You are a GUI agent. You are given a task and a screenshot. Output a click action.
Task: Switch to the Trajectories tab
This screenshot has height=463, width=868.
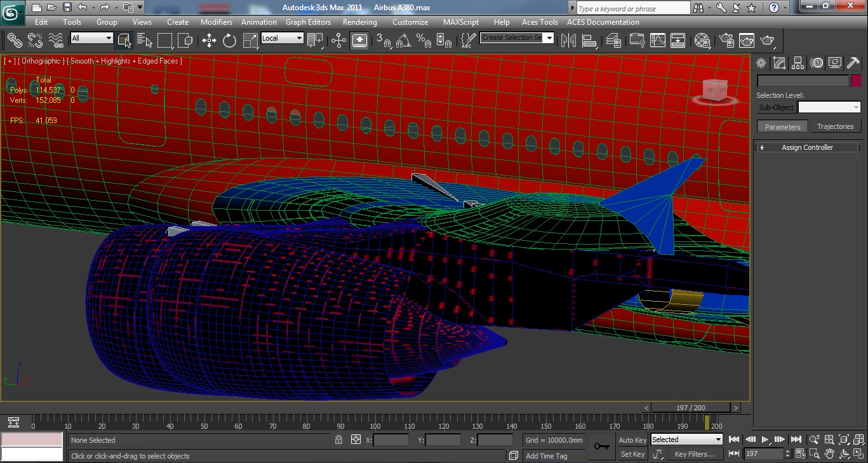[x=835, y=126]
